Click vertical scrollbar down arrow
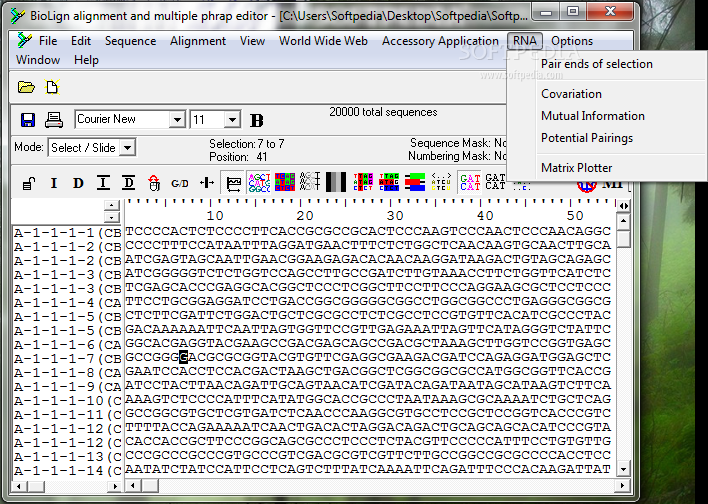 tap(623, 469)
